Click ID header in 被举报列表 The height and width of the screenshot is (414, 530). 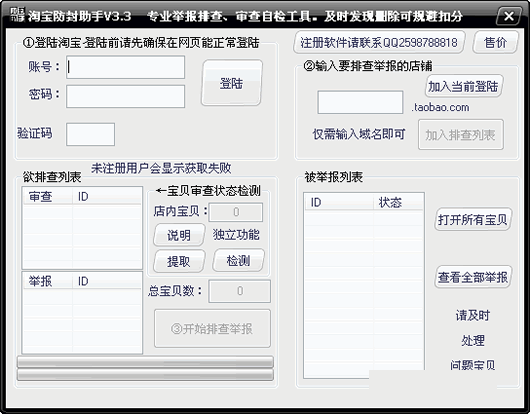[339, 202]
